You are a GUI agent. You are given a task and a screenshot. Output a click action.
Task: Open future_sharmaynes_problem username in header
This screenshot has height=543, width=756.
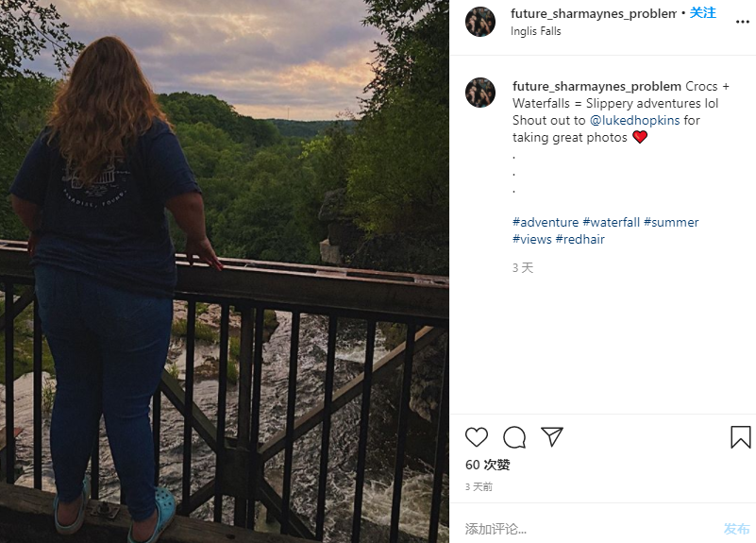[594, 13]
